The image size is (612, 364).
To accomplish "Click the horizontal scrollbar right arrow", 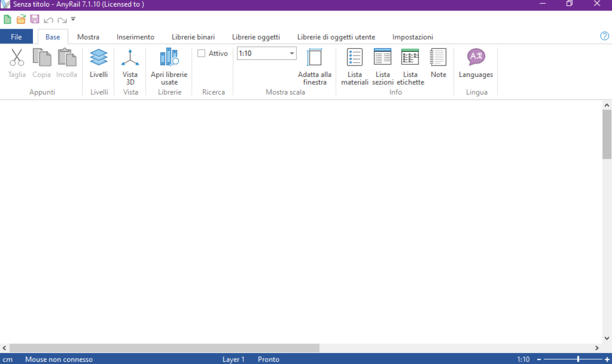I will 597,348.
